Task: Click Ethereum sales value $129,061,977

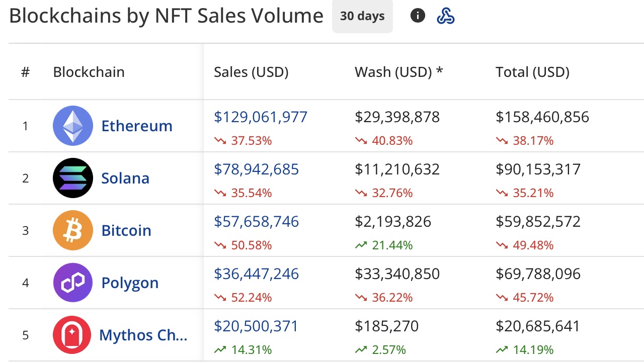Action: click(x=261, y=117)
